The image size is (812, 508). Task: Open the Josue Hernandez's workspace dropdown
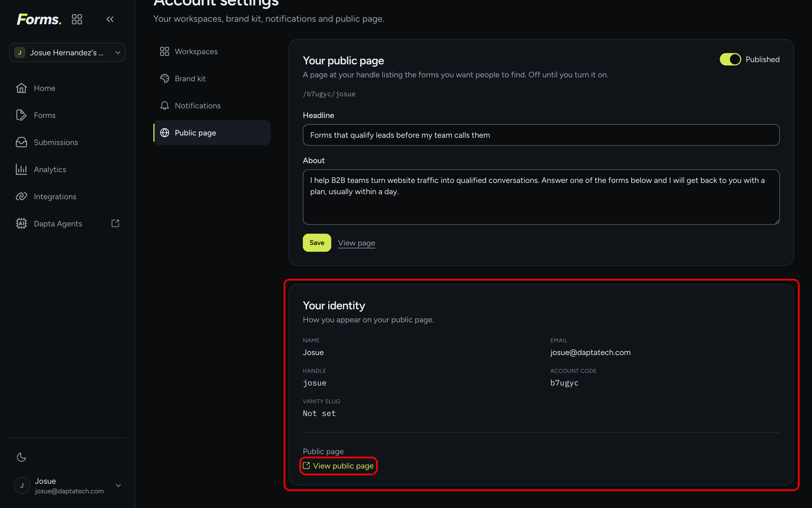[67, 52]
